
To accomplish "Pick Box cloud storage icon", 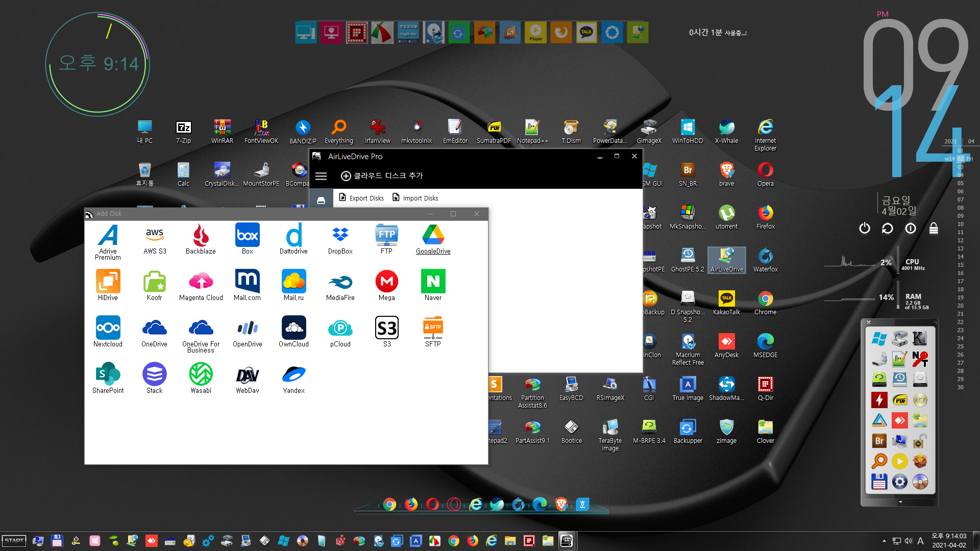I will pos(248,239).
